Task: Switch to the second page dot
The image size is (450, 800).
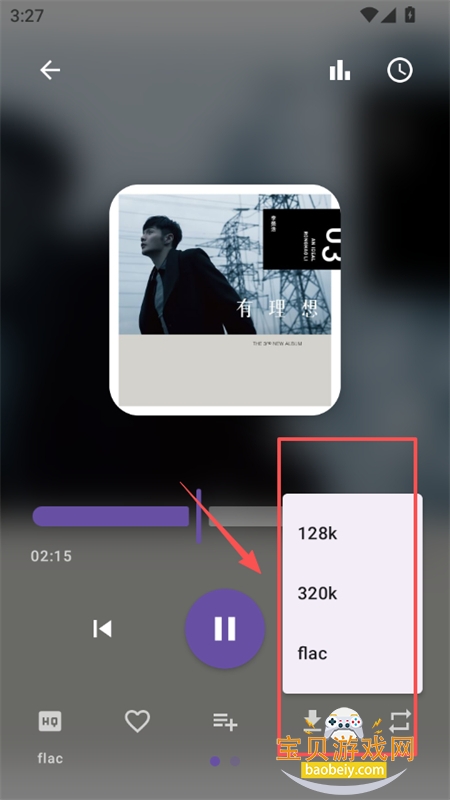Action: 235,761
